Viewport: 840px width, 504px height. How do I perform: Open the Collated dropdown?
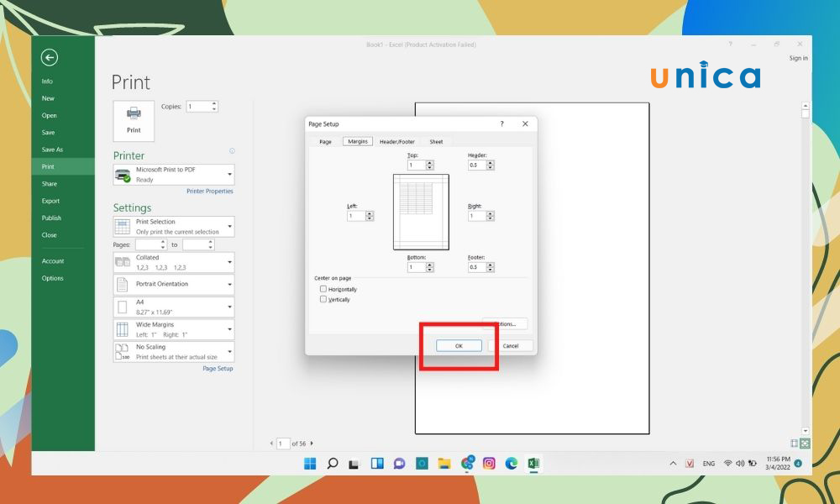[x=174, y=262]
